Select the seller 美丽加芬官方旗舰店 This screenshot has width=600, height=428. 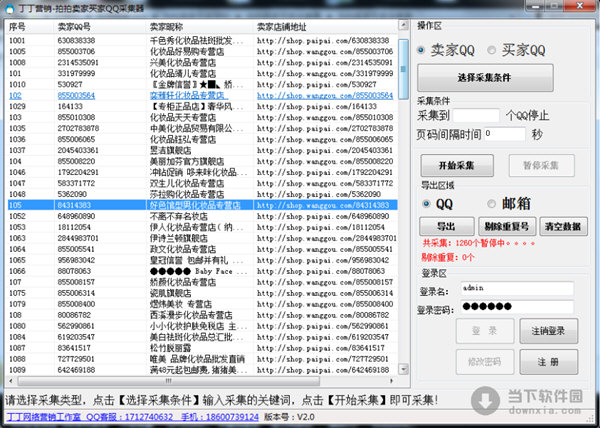coord(187,162)
